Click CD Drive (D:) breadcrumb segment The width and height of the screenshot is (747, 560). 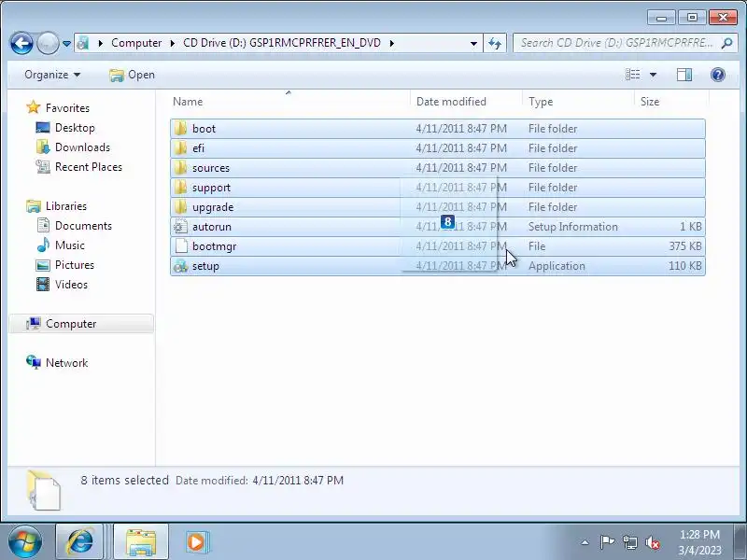click(x=282, y=43)
